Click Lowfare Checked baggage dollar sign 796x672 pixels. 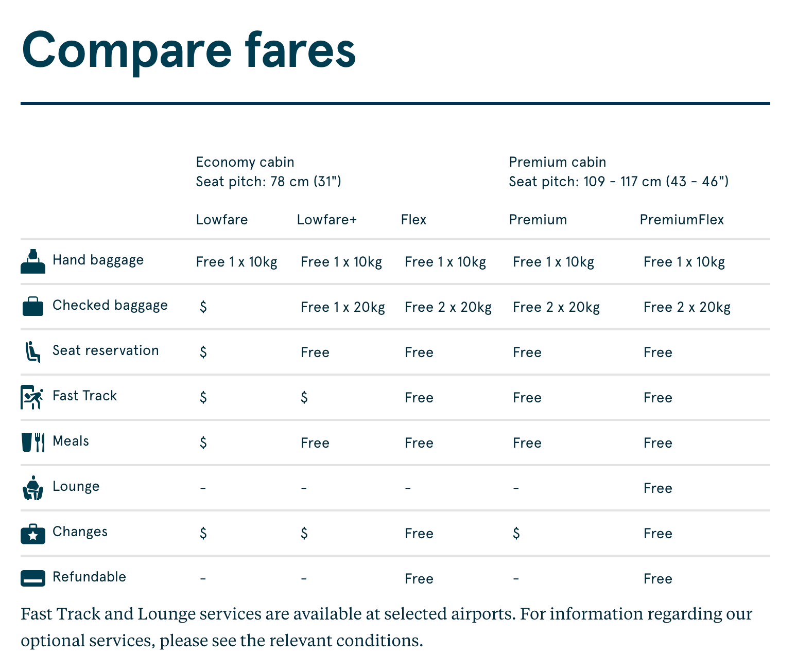click(203, 307)
